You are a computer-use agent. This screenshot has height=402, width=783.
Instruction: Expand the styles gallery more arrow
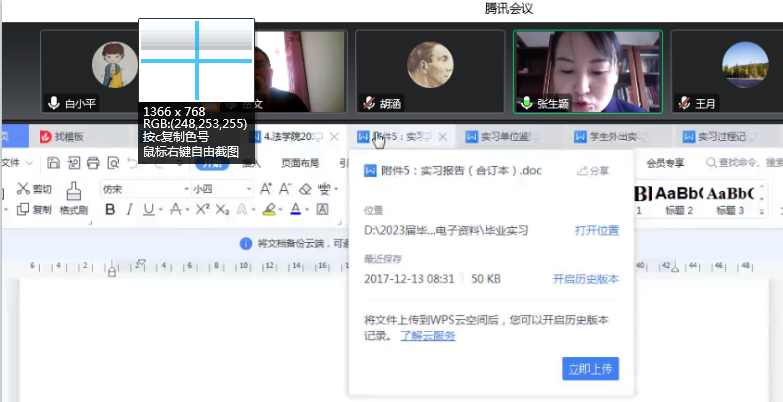762,212
